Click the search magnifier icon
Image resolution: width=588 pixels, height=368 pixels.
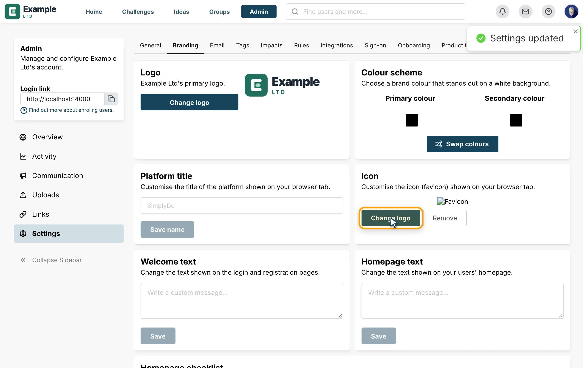[295, 11]
